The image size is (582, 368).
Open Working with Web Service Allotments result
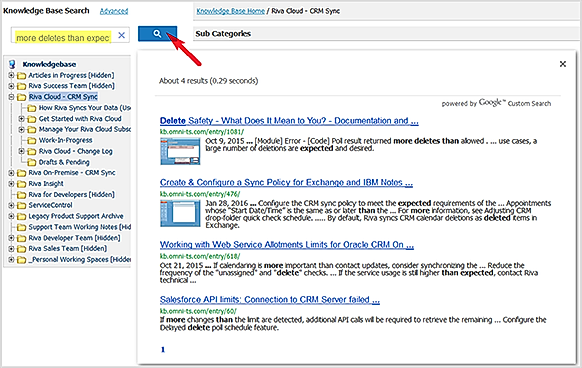(287, 245)
